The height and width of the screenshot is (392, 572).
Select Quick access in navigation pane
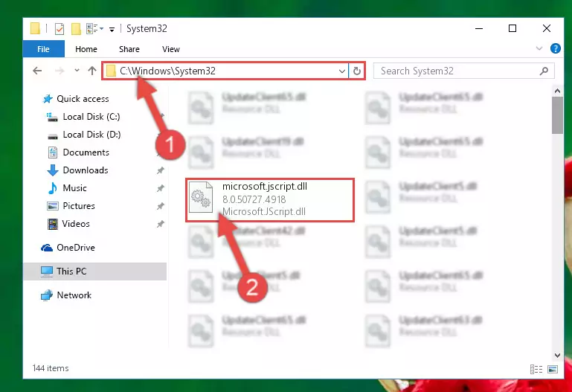(83, 99)
